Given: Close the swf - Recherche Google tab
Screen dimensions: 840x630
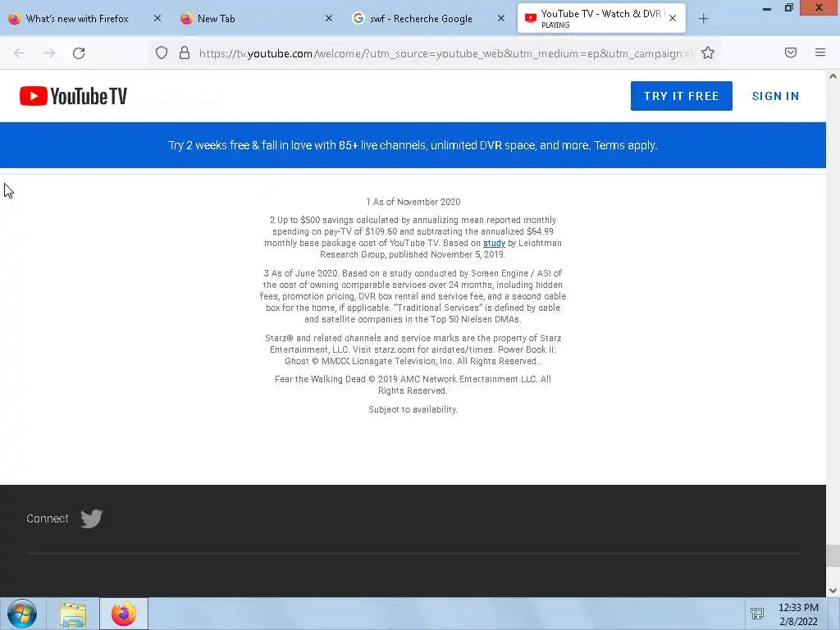Looking at the screenshot, I should pyautogui.click(x=501, y=18).
